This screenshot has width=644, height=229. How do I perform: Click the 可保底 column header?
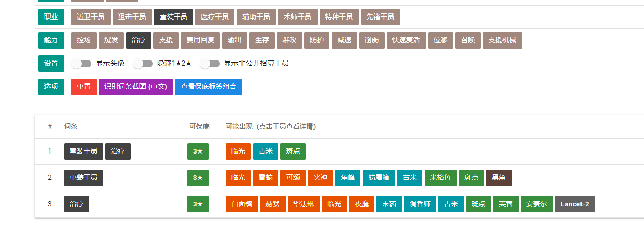click(199, 126)
